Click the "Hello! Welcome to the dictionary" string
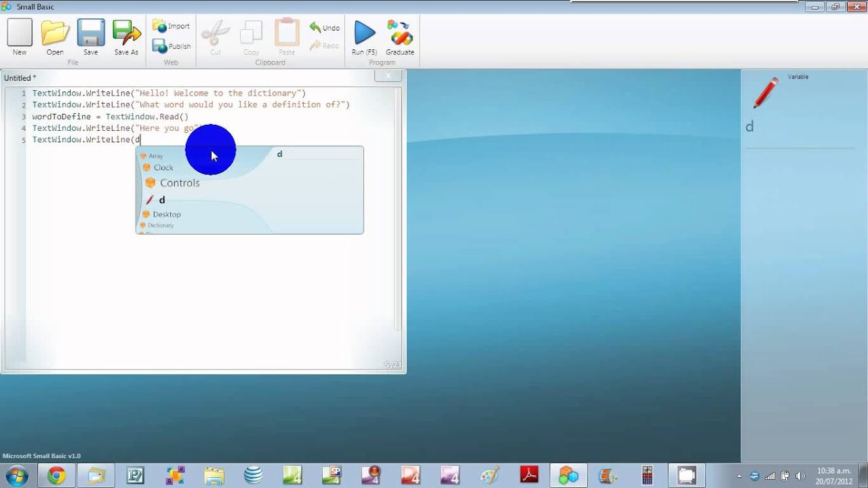The height and width of the screenshot is (488, 868). coord(220,94)
